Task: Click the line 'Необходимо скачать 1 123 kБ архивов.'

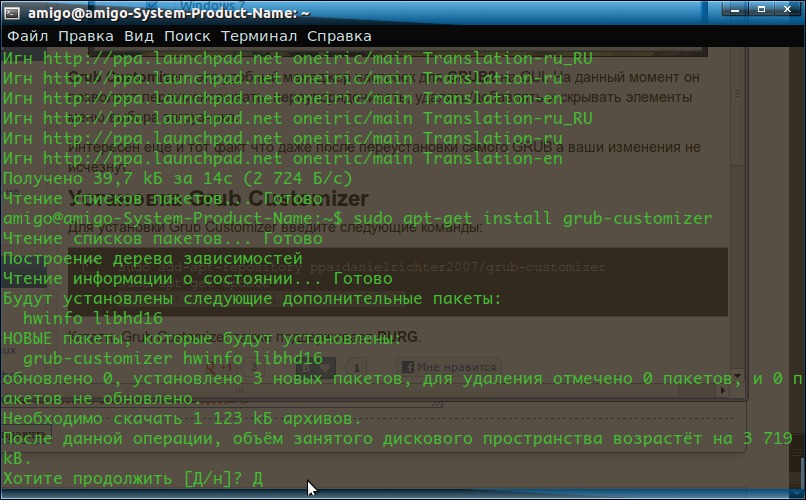Action: 182,419
